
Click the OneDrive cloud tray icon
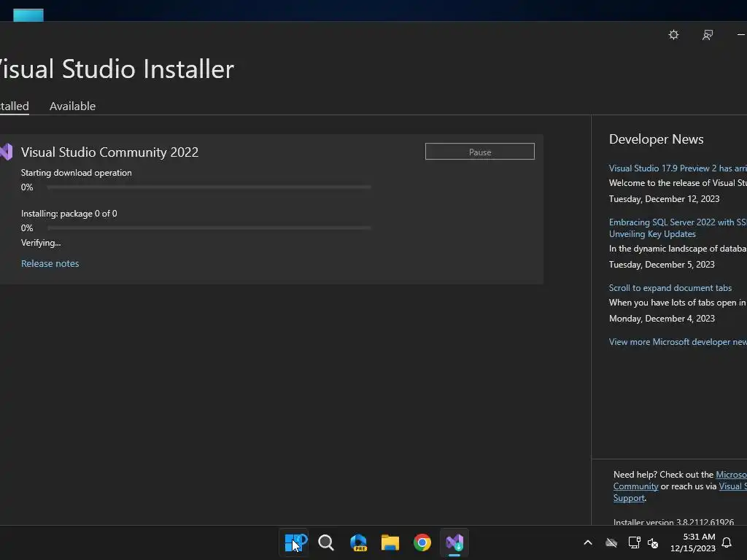(x=611, y=542)
